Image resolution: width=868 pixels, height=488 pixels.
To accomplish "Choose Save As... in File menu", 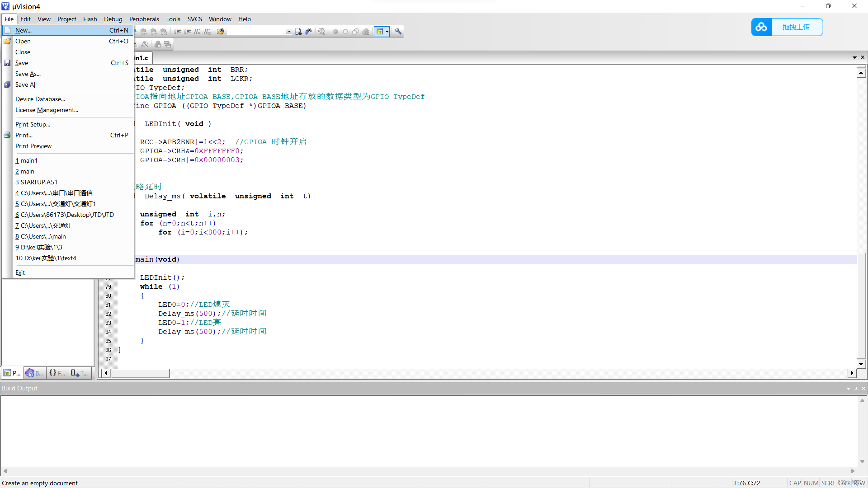I will (28, 74).
